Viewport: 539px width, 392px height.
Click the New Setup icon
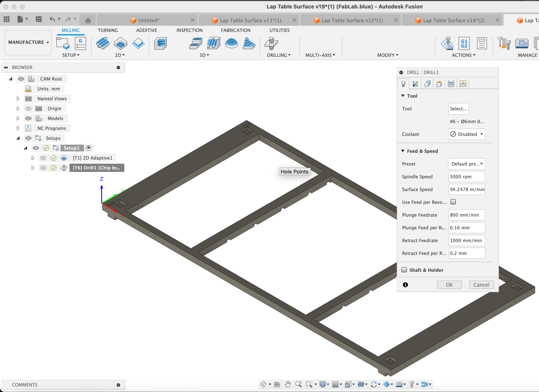[x=63, y=43]
